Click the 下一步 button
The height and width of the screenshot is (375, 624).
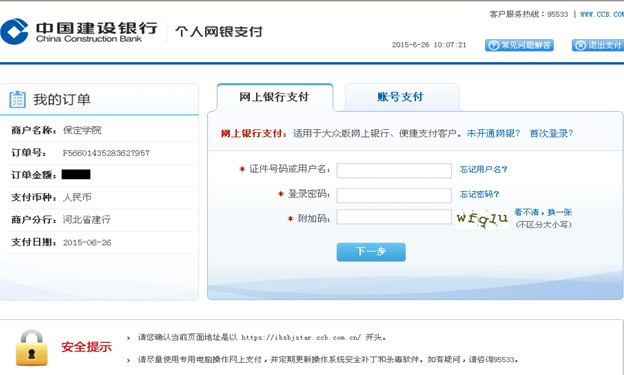coord(371,252)
